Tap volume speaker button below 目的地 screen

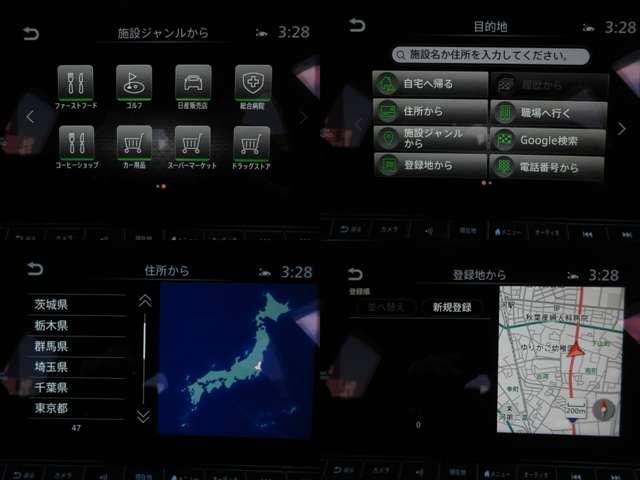click(429, 231)
